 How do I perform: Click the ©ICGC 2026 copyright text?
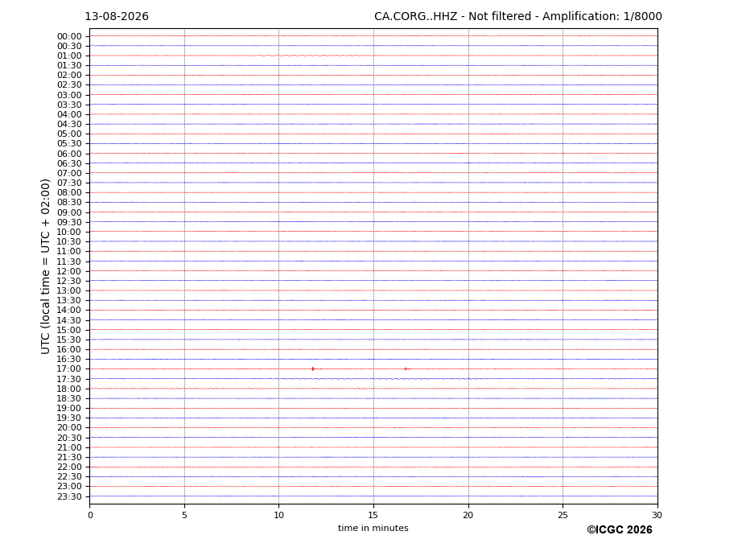(x=620, y=530)
